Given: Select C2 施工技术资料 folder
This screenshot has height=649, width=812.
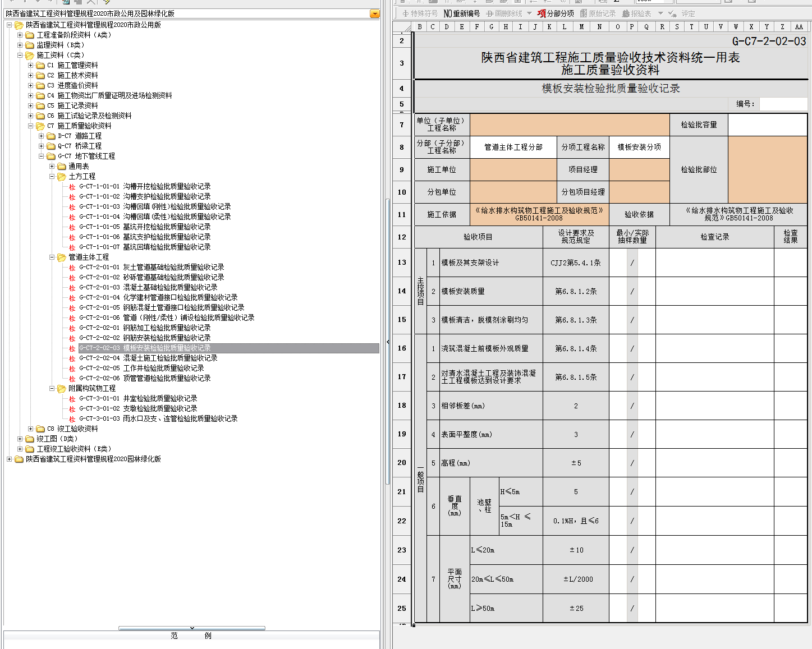Looking at the screenshot, I should tap(72, 75).
